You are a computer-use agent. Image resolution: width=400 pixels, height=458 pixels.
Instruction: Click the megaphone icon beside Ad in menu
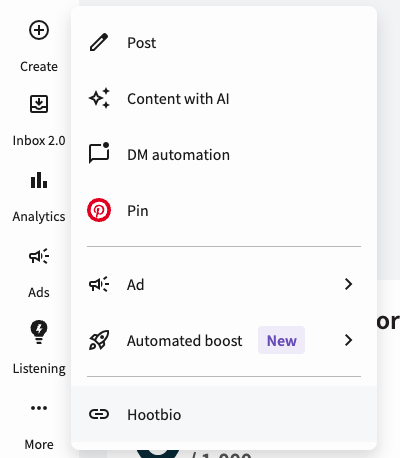pyautogui.click(x=99, y=284)
